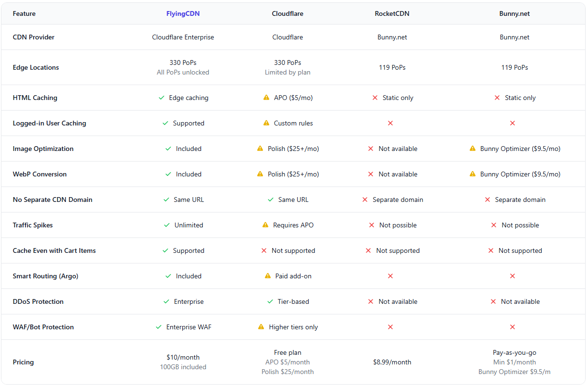Image resolution: width=588 pixels, height=387 pixels.
Task: Click red X in Bunny.net HTML Caching cell
Action: click(497, 98)
